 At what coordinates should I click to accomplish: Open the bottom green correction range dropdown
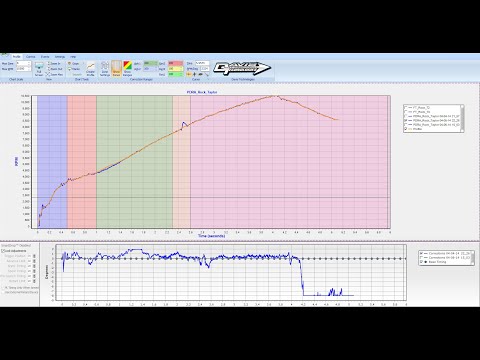[x=175, y=74]
